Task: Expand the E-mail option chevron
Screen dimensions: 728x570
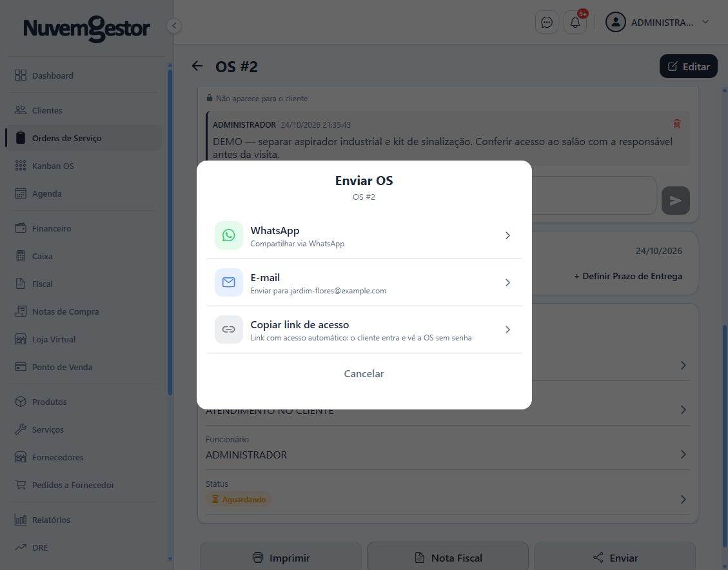Action: [x=507, y=282]
